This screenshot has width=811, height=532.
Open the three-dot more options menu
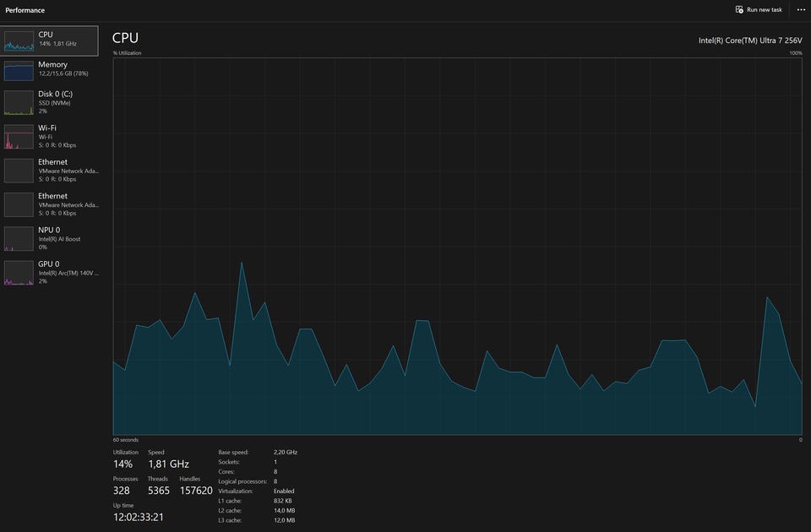tap(801, 10)
